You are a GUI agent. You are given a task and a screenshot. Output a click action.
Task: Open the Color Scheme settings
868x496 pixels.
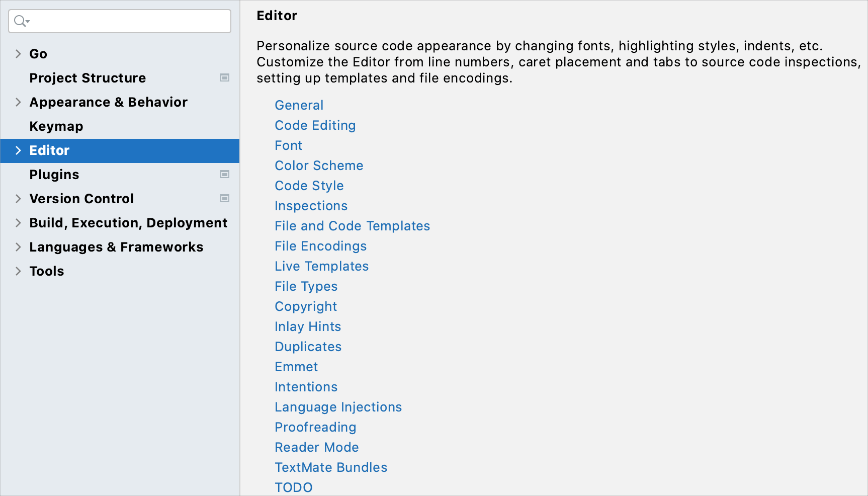319,166
